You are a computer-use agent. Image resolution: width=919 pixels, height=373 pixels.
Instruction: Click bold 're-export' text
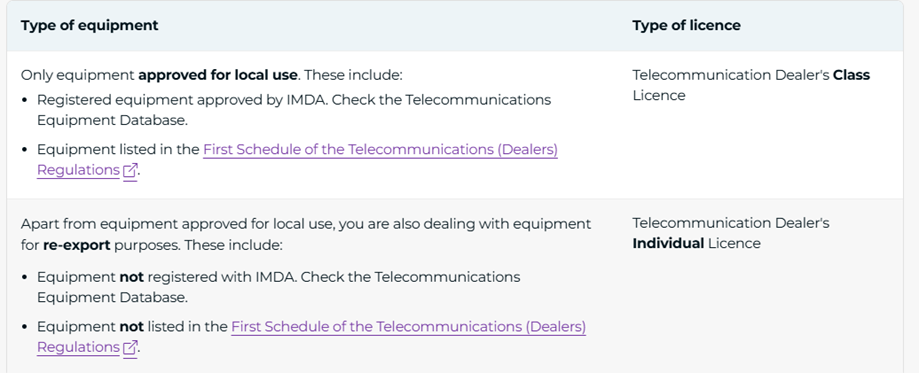coord(77,245)
